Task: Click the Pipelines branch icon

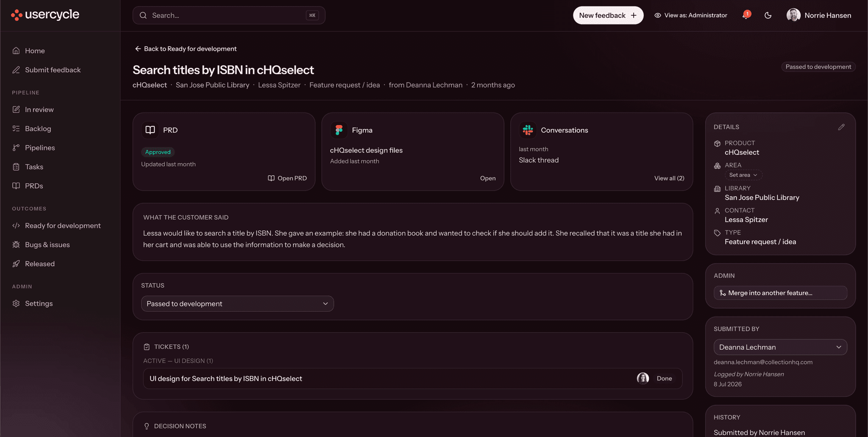Action: [x=16, y=148]
